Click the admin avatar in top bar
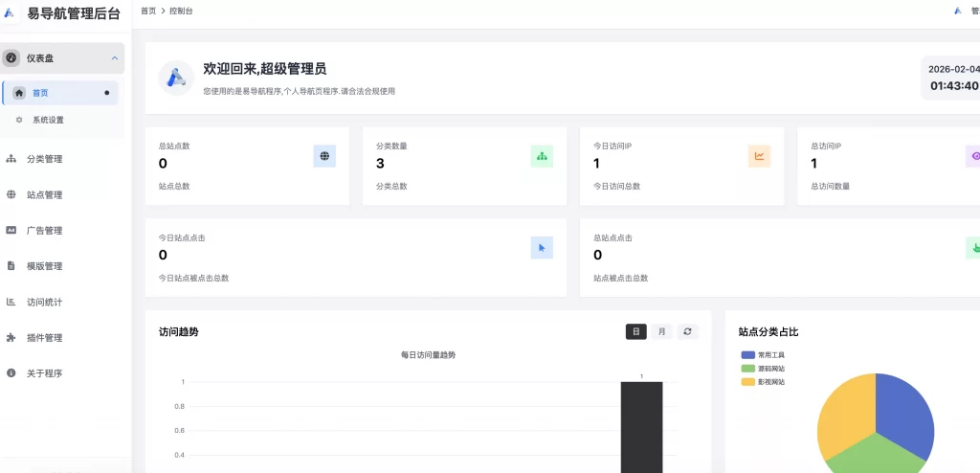The height and width of the screenshot is (473, 980). (957, 11)
